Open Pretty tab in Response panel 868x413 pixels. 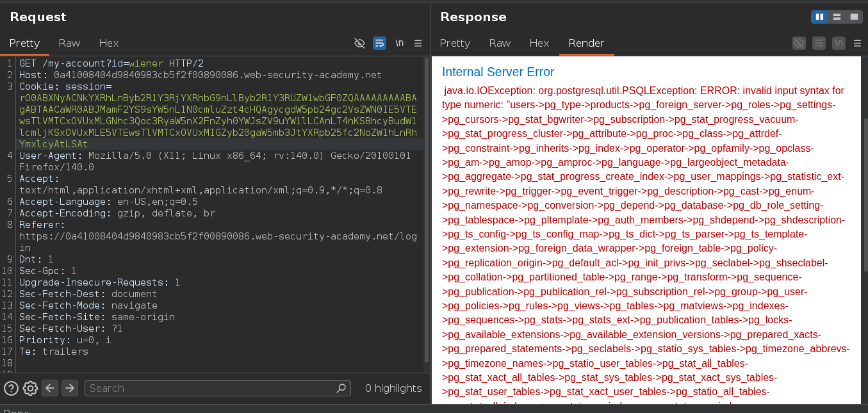[x=455, y=43]
